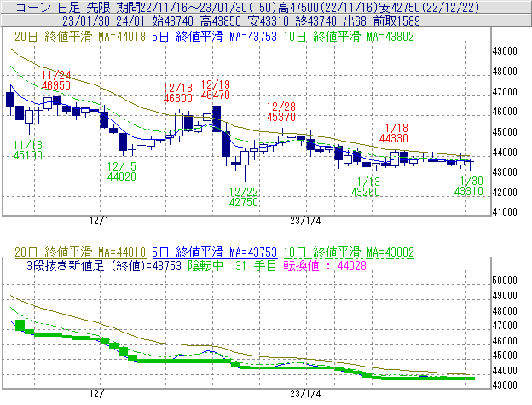Click the 12/1 date label under lower chart
Image resolution: width=532 pixels, height=405 pixels.
[x=99, y=394]
